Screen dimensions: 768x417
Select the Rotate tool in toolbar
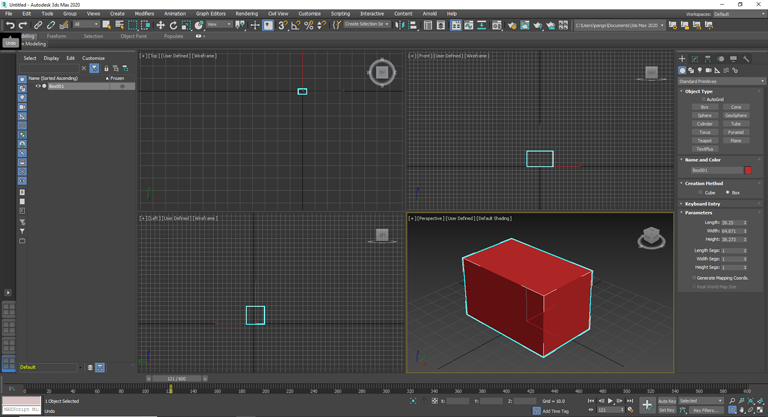pyautogui.click(x=173, y=25)
